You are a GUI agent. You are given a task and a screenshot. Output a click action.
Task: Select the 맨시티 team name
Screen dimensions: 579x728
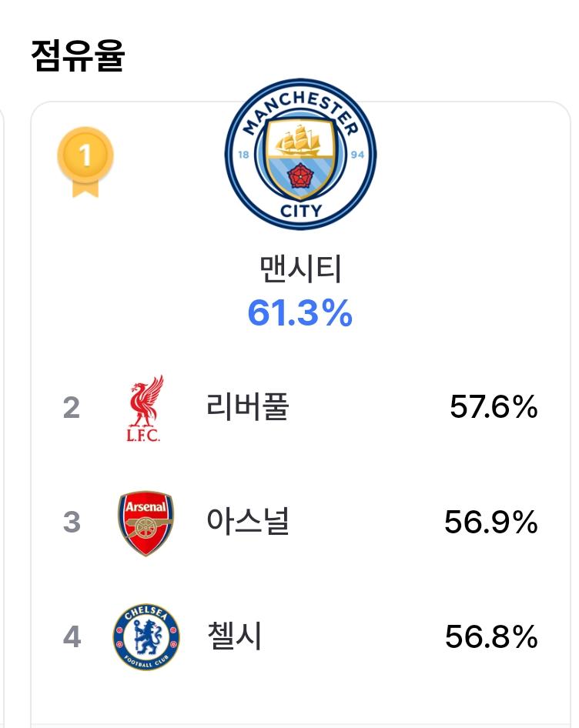[x=300, y=269]
